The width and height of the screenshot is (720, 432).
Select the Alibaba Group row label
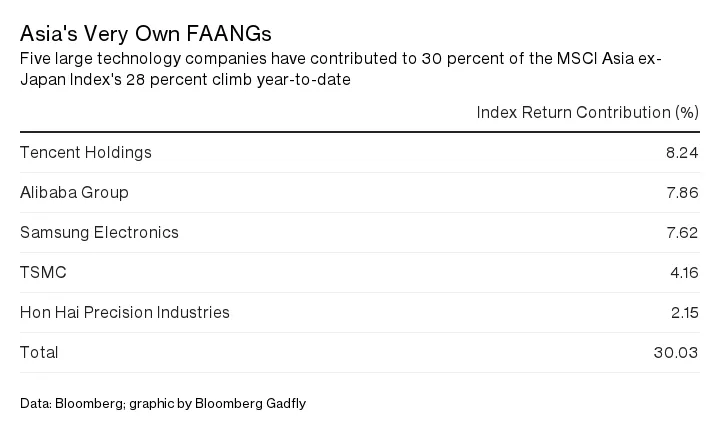(x=74, y=193)
